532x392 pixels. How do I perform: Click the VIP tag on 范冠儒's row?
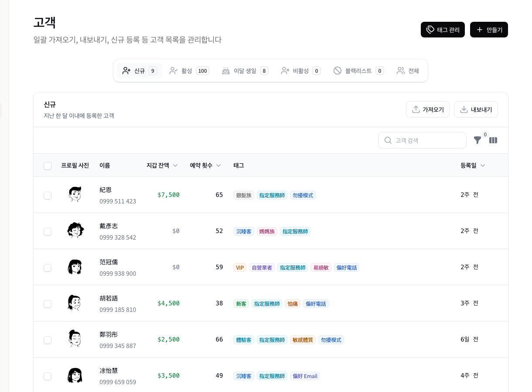tap(240, 267)
